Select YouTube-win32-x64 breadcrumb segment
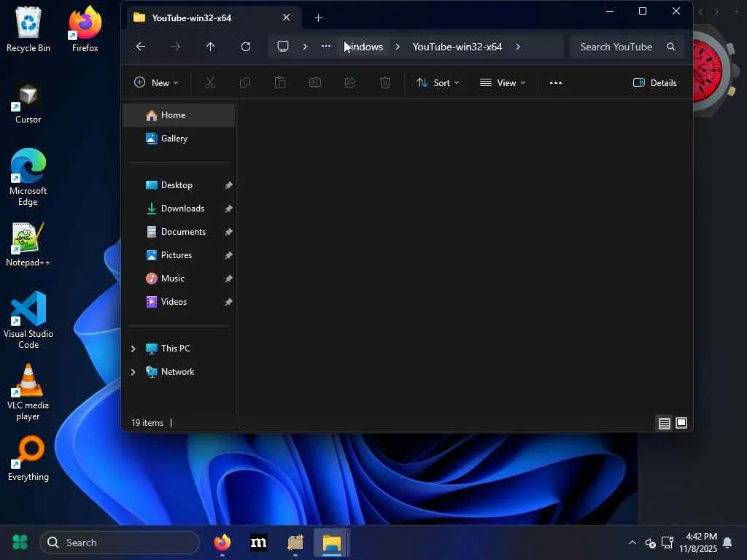 [x=457, y=47]
